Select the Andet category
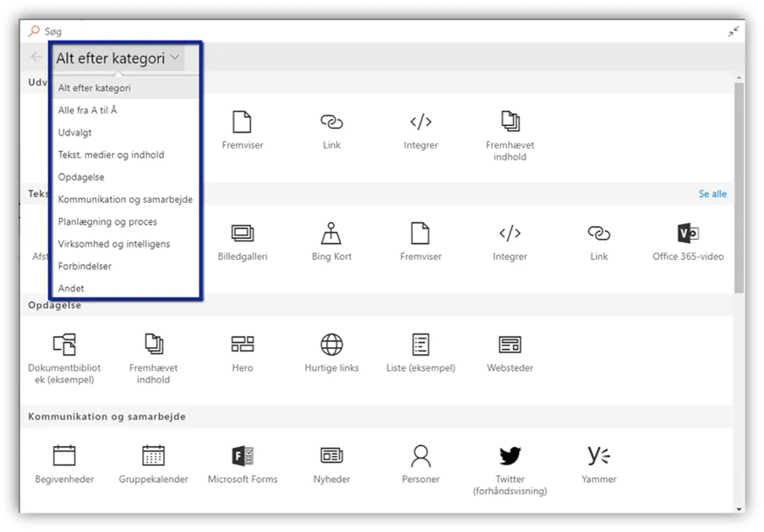The image size is (764, 532). point(126,288)
